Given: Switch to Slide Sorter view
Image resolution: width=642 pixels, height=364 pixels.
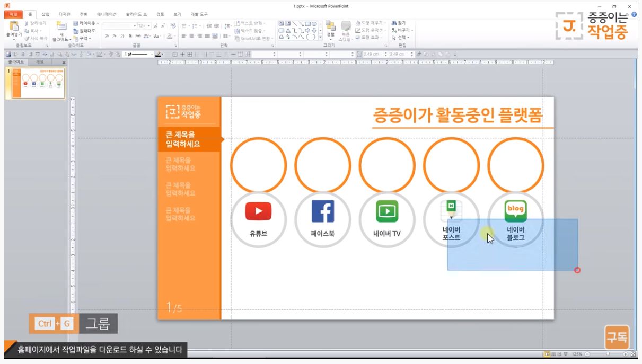Looking at the screenshot, I should coord(553,354).
